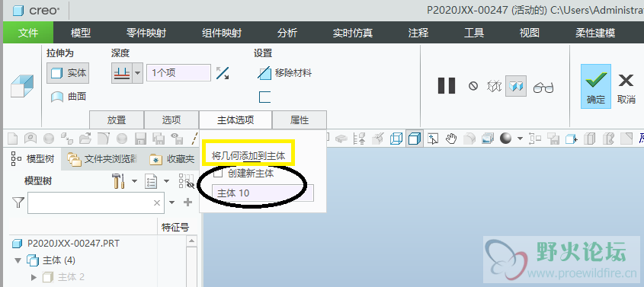Viewport: 644px width, 287px height.
Task: Switch to the 柔性建模 ribbon tab
Action: click(595, 33)
